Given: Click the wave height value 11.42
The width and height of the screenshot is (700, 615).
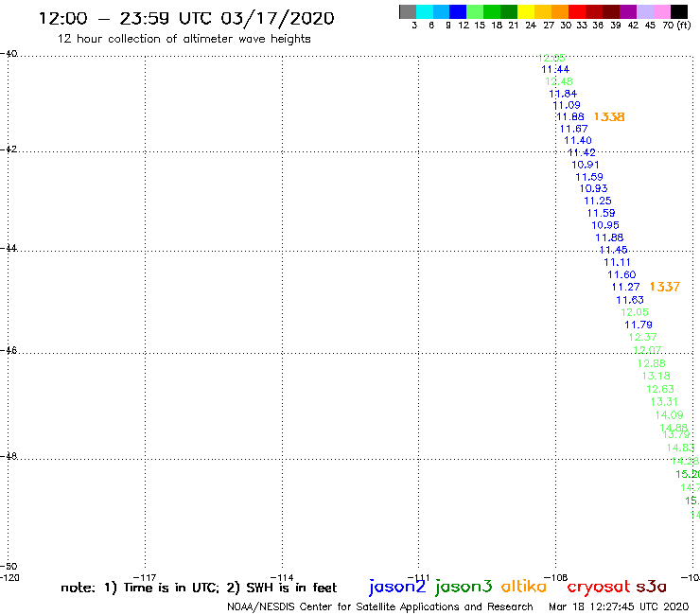Looking at the screenshot, I should (x=581, y=152).
